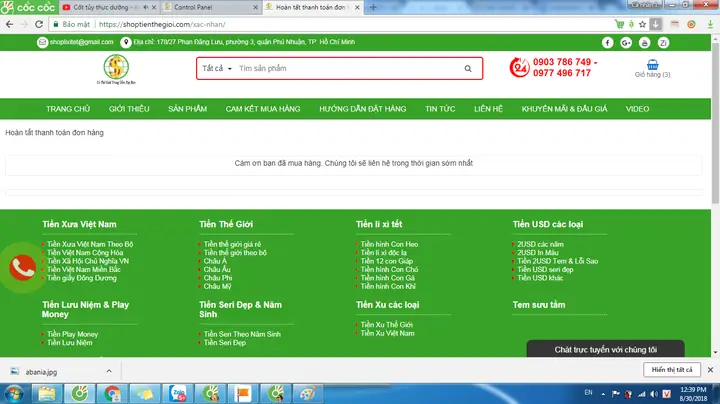Image resolution: width=720 pixels, height=404 pixels.
Task: Open the shopping cart Giỏ hàng
Action: click(652, 68)
